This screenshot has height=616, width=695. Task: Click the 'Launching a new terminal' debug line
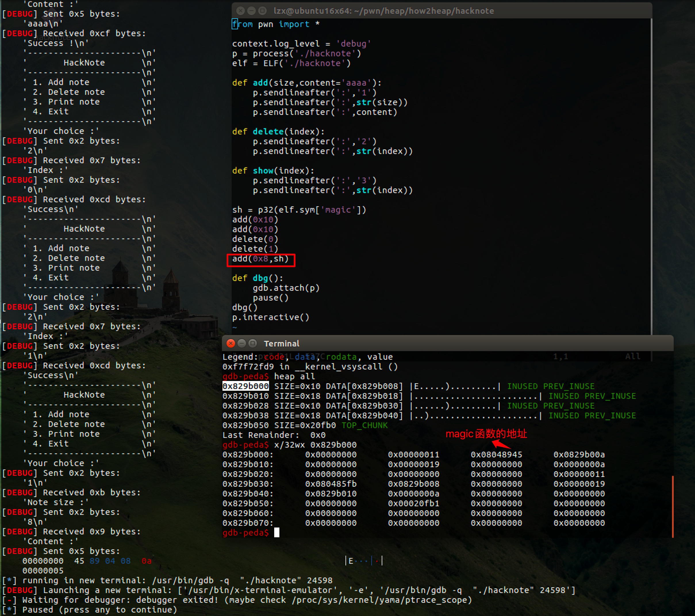tap(289, 590)
